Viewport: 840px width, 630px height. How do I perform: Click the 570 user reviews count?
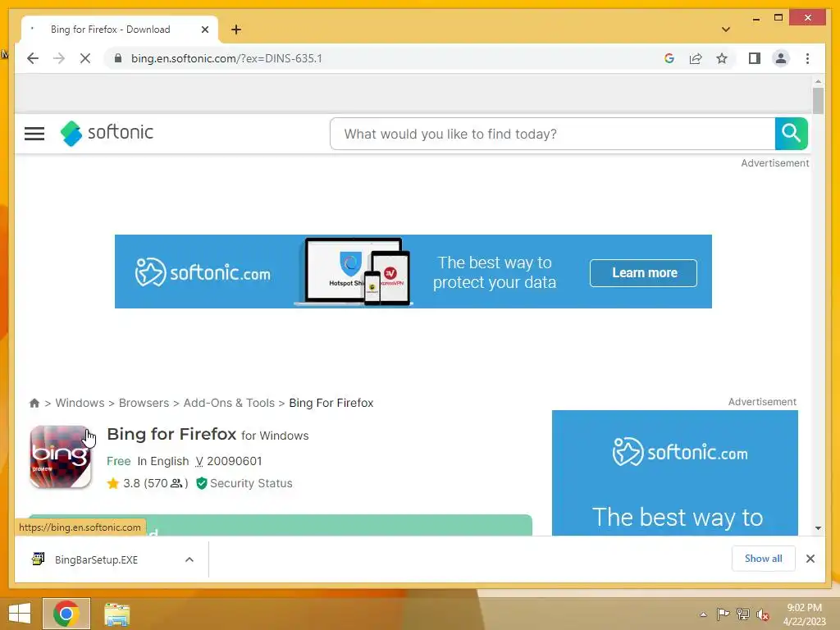click(166, 483)
